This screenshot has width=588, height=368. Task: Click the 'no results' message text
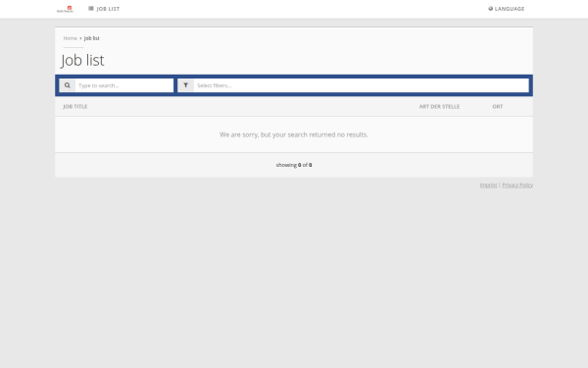[294, 134]
